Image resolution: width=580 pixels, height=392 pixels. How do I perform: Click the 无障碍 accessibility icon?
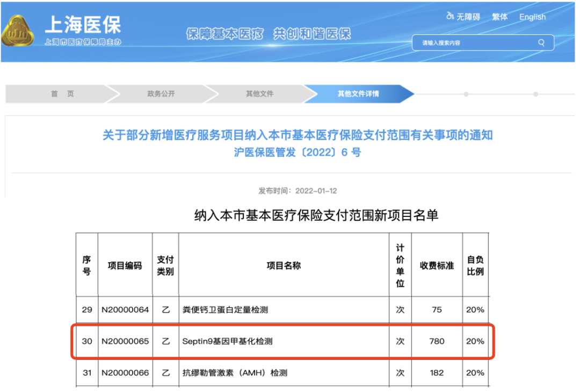(x=450, y=17)
